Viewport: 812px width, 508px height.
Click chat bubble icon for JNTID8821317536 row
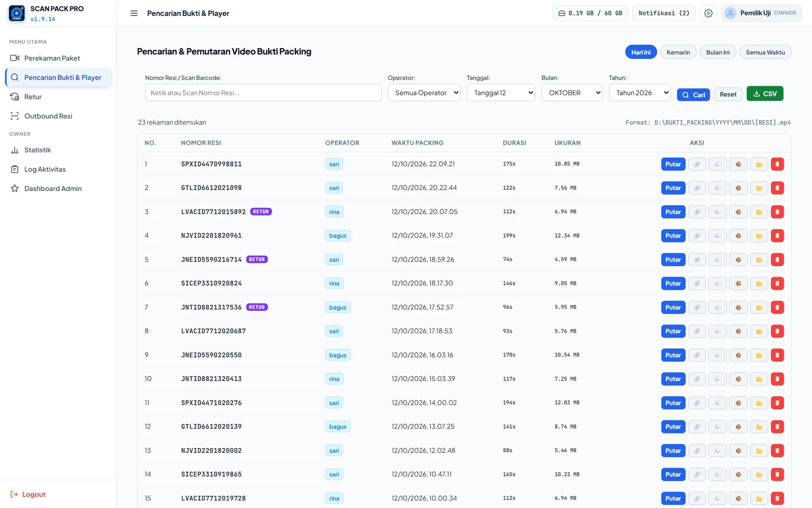click(x=718, y=307)
